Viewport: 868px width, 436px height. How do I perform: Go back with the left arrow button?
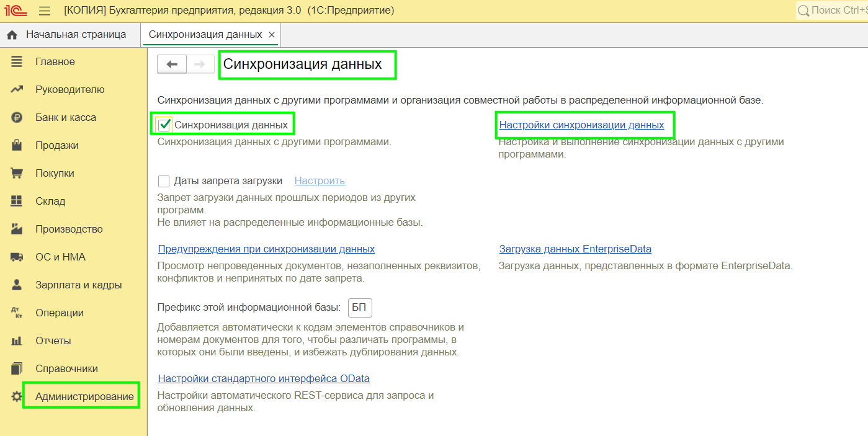[172, 65]
